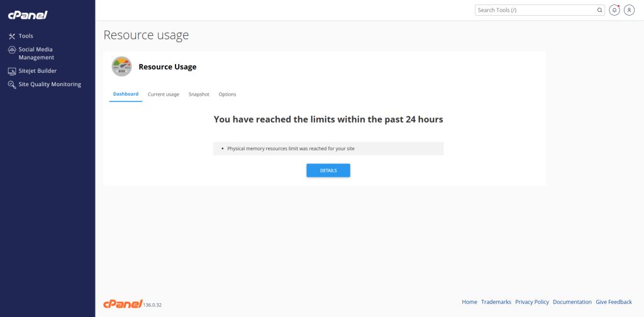Click the Social Media Management sidebar icon
This screenshot has height=317, width=644.
12,50
